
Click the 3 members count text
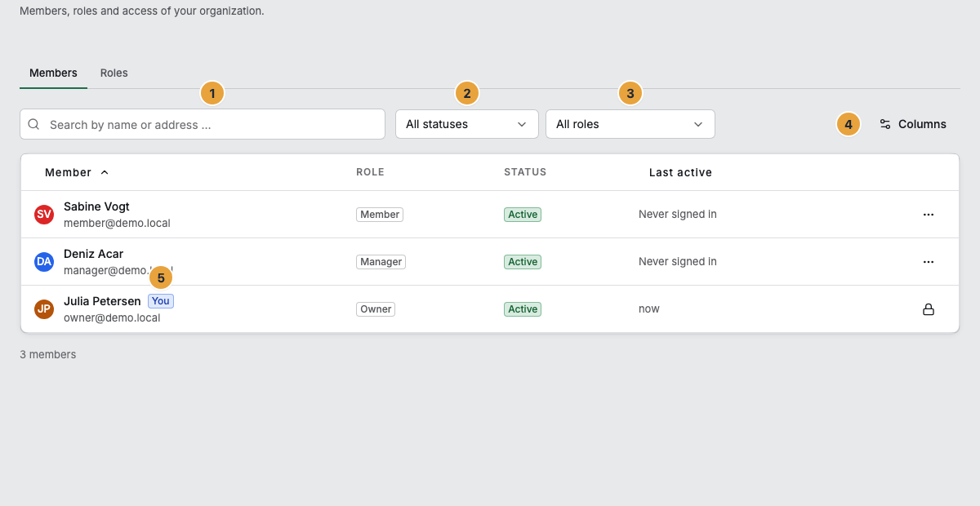tap(48, 354)
